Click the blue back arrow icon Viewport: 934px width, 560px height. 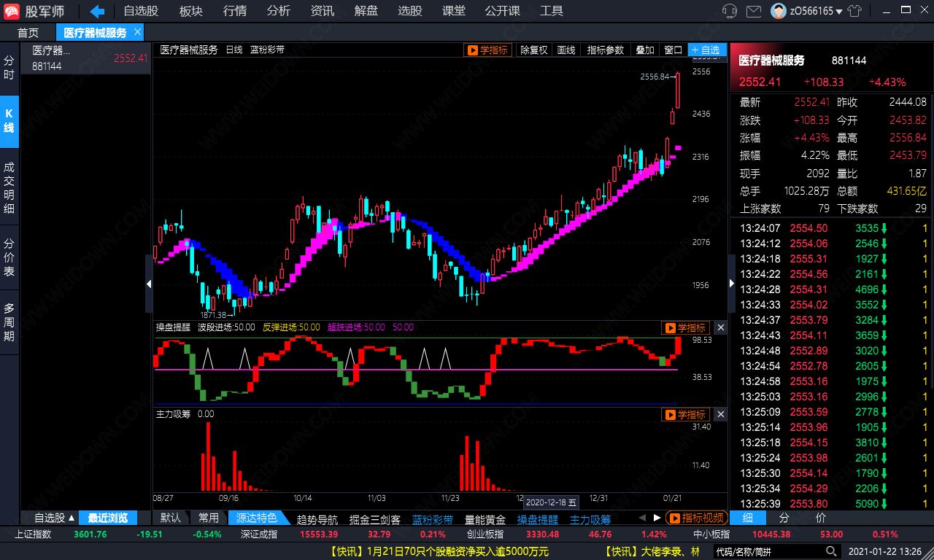pos(97,11)
